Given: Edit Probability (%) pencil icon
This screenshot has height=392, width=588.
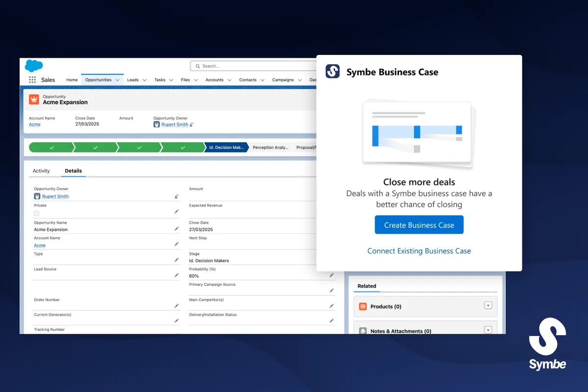Looking at the screenshot, I should [x=332, y=275].
